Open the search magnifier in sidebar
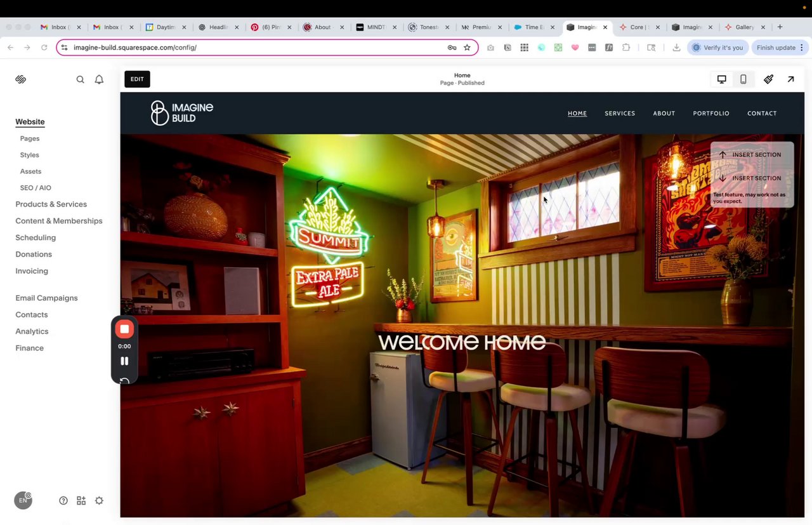Viewport: 812px width, 525px height. click(x=81, y=79)
